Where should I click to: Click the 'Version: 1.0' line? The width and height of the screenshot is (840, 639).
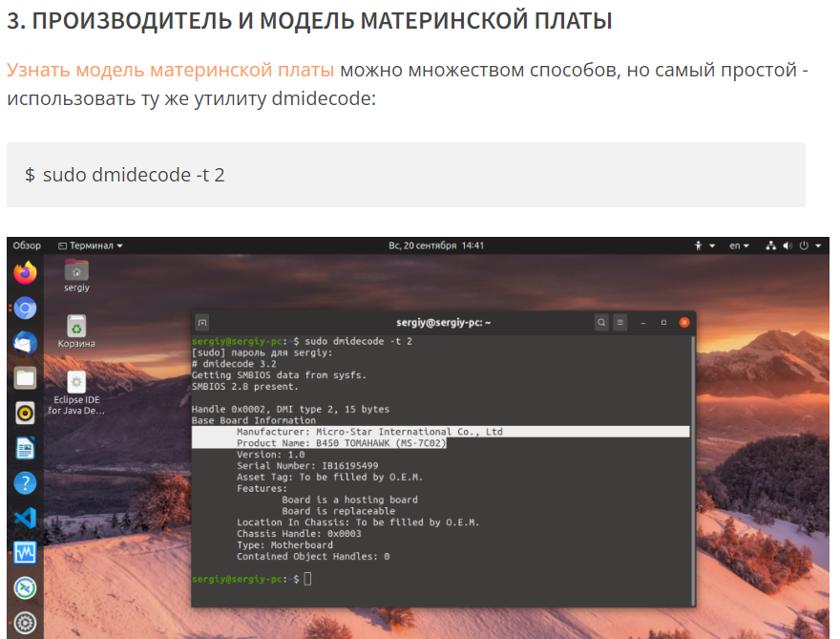270,455
